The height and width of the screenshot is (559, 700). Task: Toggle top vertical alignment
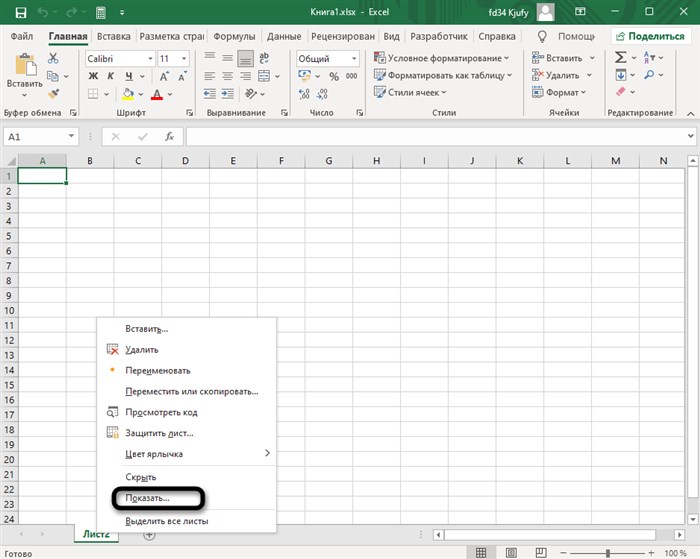(x=209, y=57)
